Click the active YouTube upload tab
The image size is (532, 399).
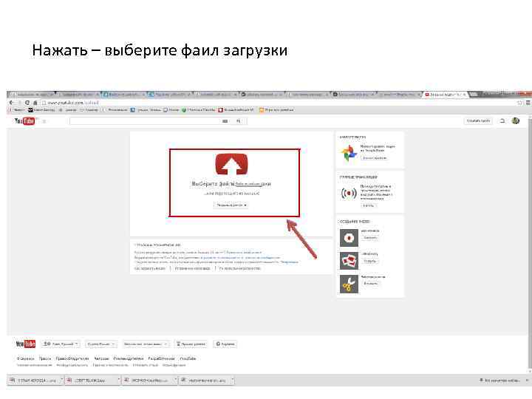(x=445, y=95)
